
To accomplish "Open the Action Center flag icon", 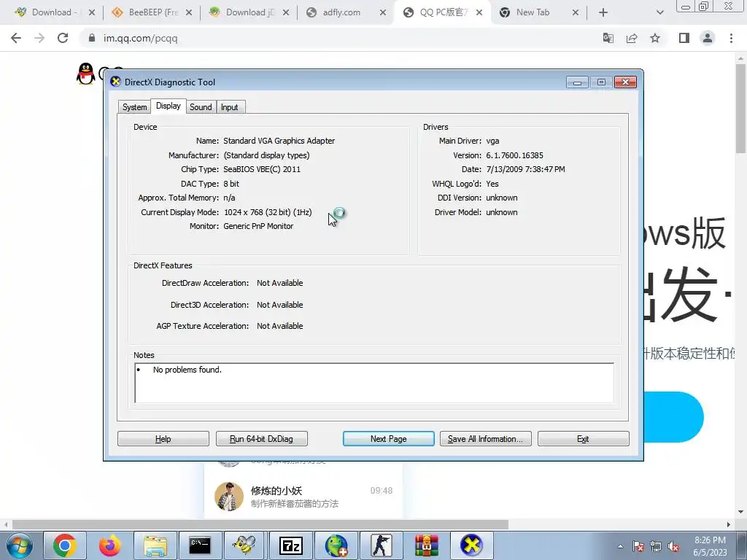I will tap(638, 546).
